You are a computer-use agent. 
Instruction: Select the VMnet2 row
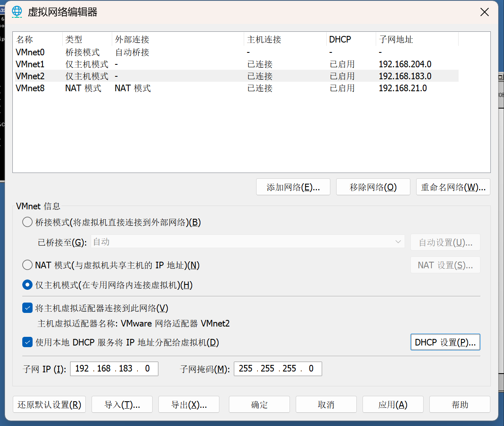point(236,76)
